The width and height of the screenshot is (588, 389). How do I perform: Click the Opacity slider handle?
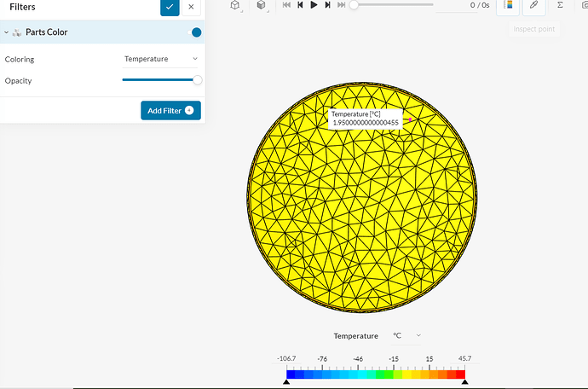[x=197, y=80]
